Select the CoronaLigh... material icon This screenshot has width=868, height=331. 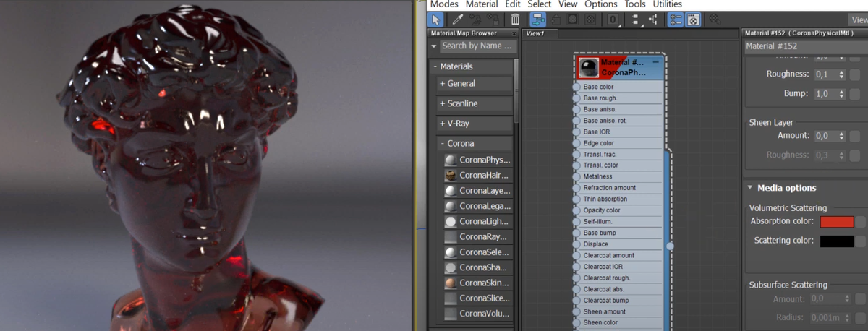tap(451, 222)
